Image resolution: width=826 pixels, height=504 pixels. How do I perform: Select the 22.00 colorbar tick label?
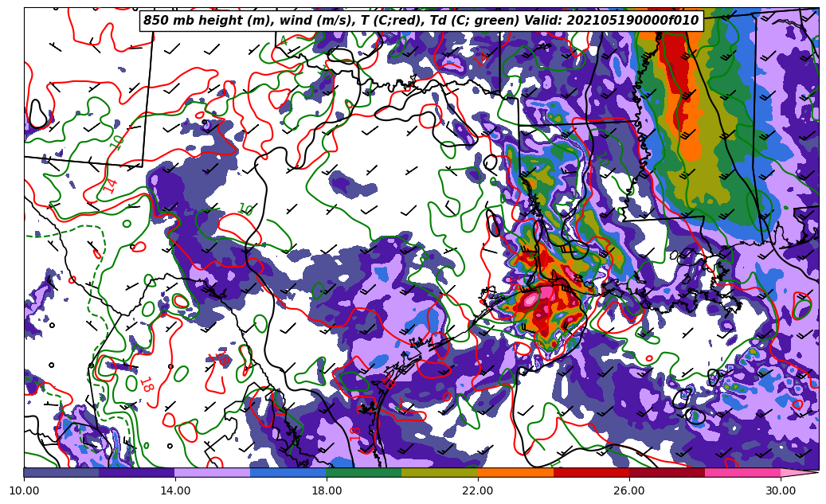[478, 490]
